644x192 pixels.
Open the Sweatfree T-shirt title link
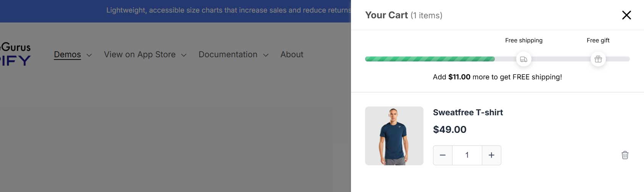[468, 112]
